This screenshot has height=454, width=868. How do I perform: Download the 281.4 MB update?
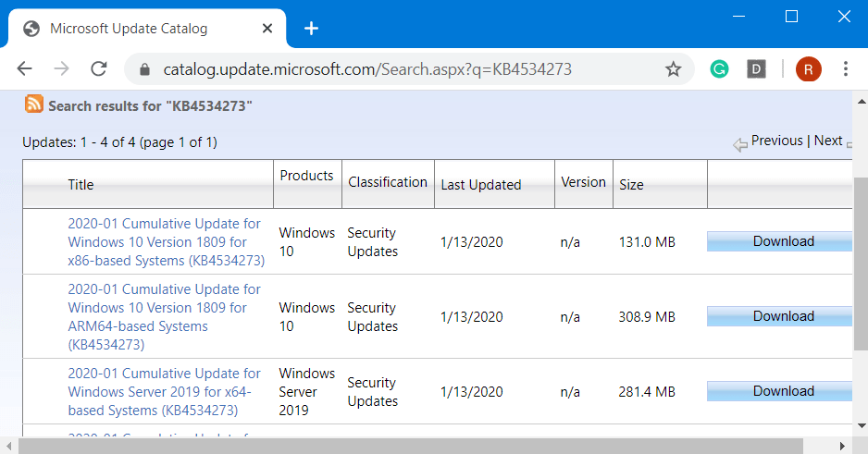(779, 391)
